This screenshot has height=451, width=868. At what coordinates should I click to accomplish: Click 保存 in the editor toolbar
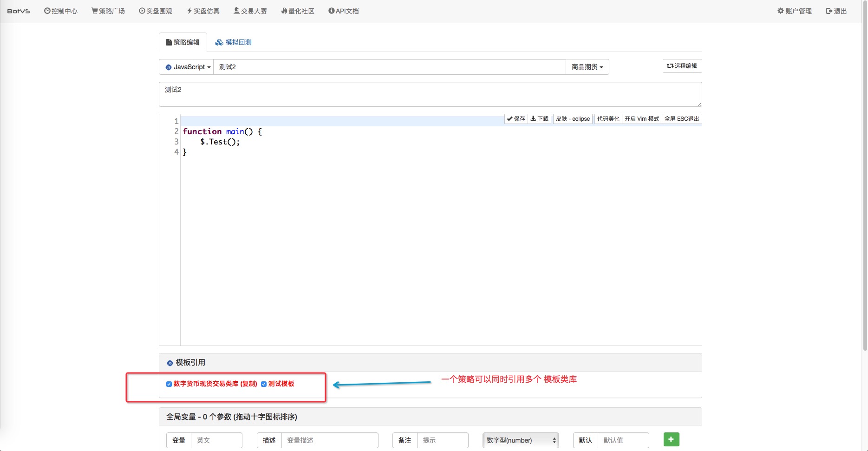tap(516, 119)
